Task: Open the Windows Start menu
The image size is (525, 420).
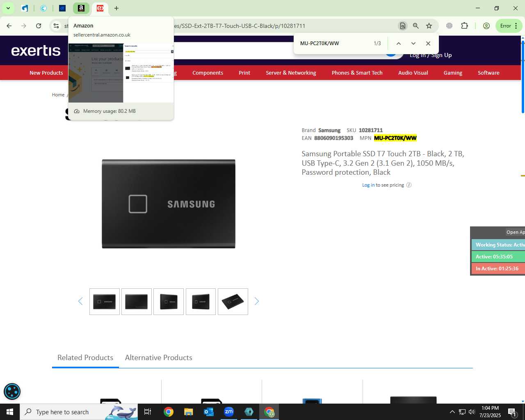Action: pos(10,412)
